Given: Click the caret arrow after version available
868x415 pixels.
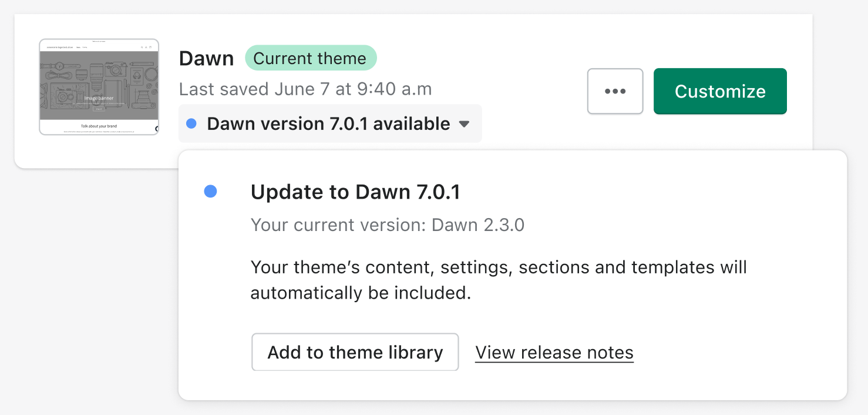Looking at the screenshot, I should pos(464,124).
